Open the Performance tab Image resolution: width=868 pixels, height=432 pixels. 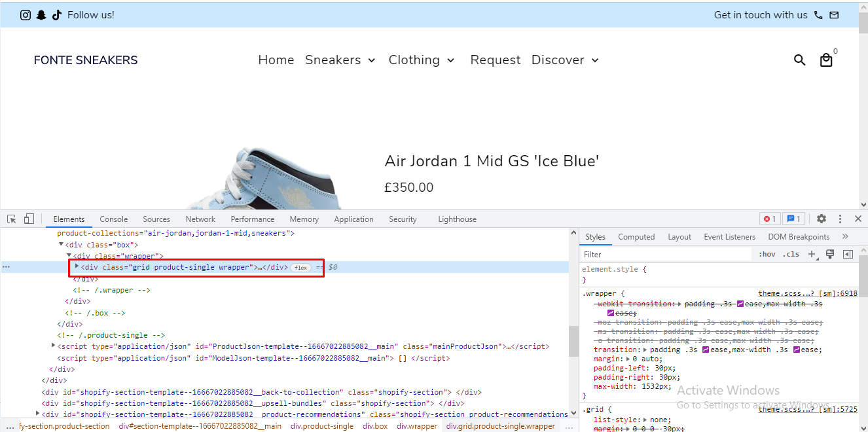253,219
